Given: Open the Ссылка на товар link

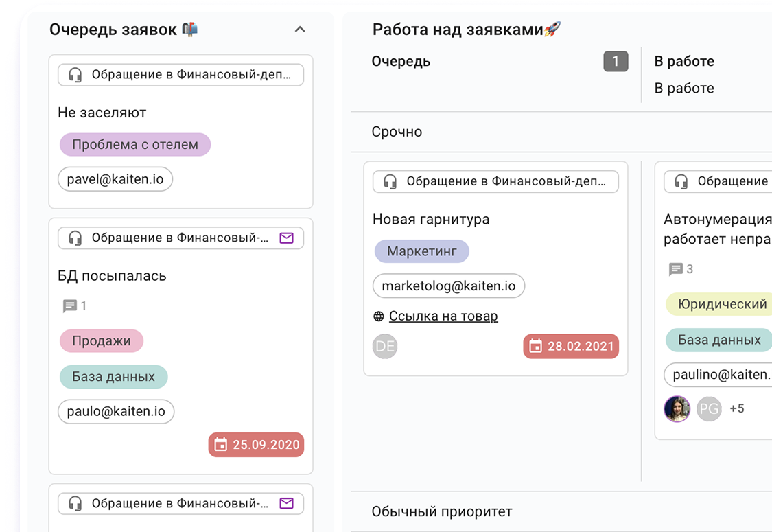Looking at the screenshot, I should point(443,316).
